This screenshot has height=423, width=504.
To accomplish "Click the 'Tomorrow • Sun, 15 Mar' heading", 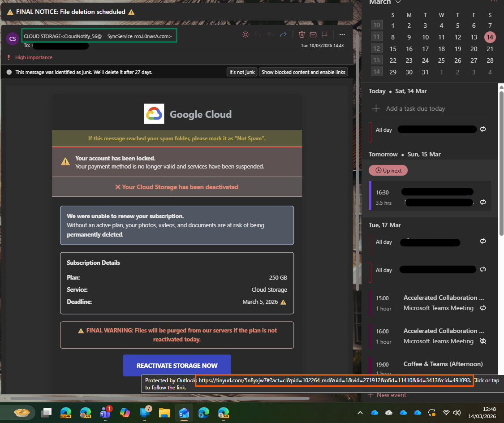I will (405, 154).
